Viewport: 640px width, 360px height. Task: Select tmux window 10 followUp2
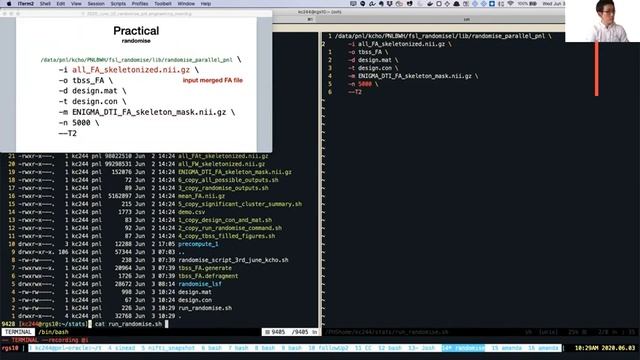(x=329, y=348)
